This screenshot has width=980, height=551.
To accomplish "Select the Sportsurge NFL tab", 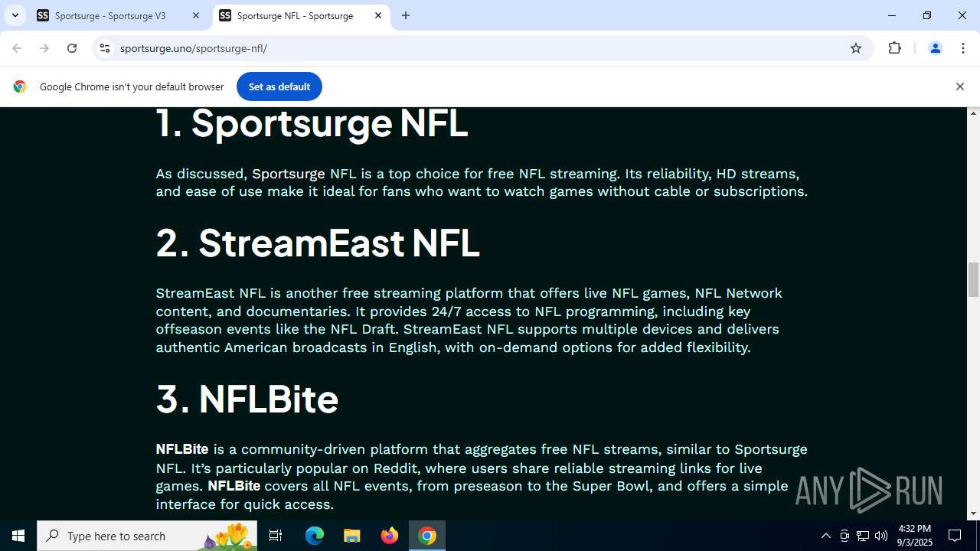I will pos(301,15).
